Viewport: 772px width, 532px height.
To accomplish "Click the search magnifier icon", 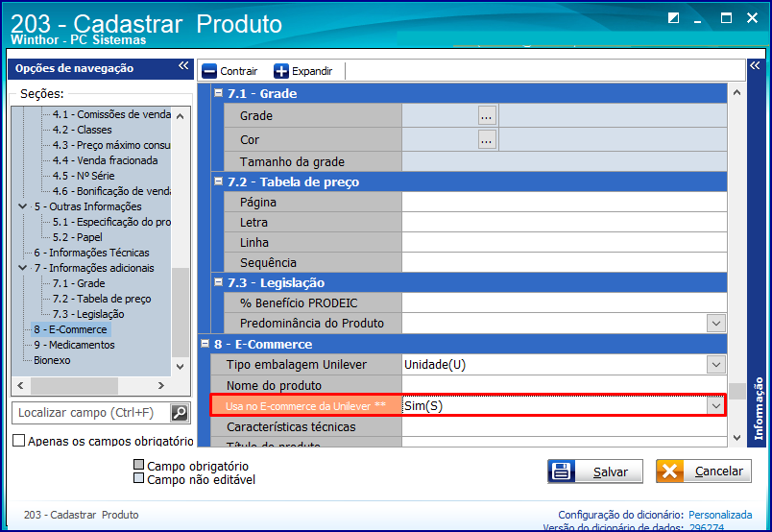I will click(180, 413).
